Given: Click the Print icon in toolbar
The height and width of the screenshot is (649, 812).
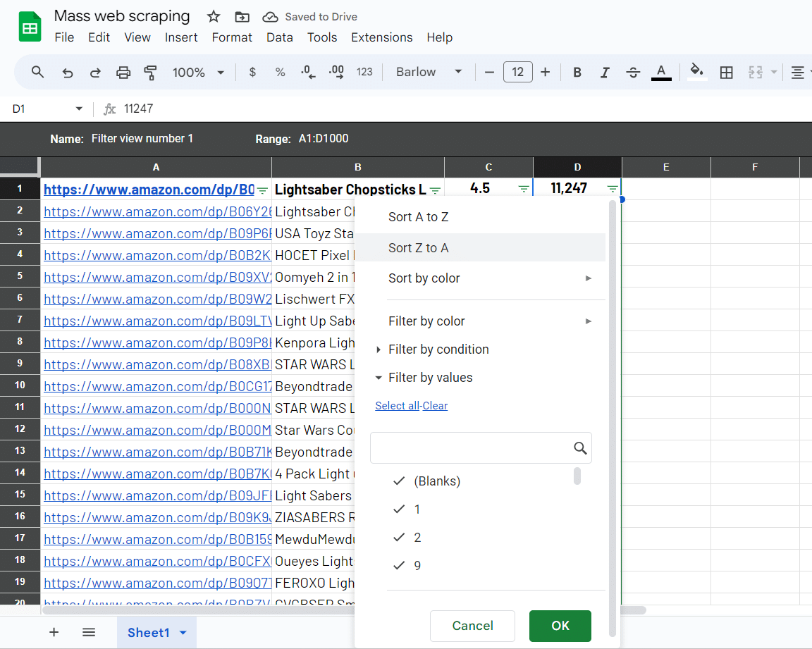Looking at the screenshot, I should point(123,72).
